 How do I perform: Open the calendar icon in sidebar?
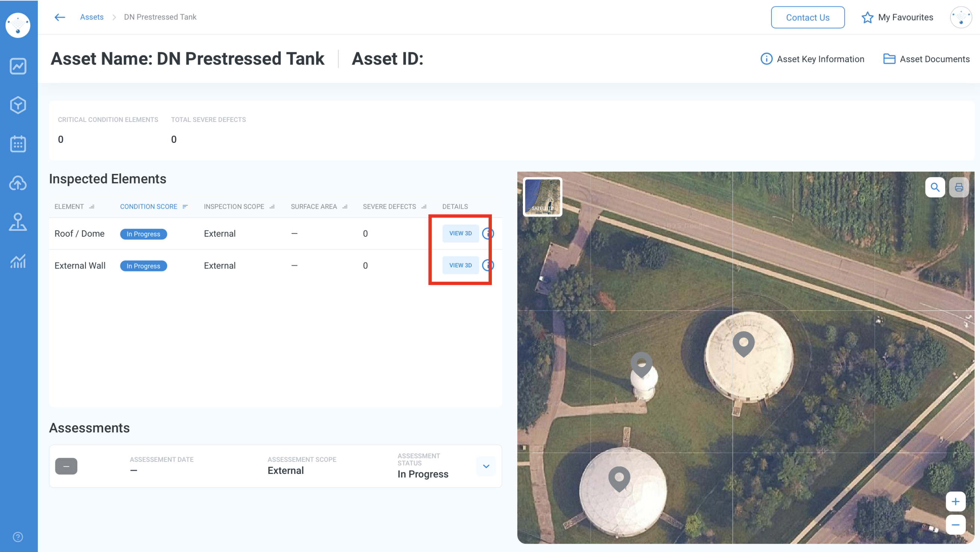coord(18,144)
